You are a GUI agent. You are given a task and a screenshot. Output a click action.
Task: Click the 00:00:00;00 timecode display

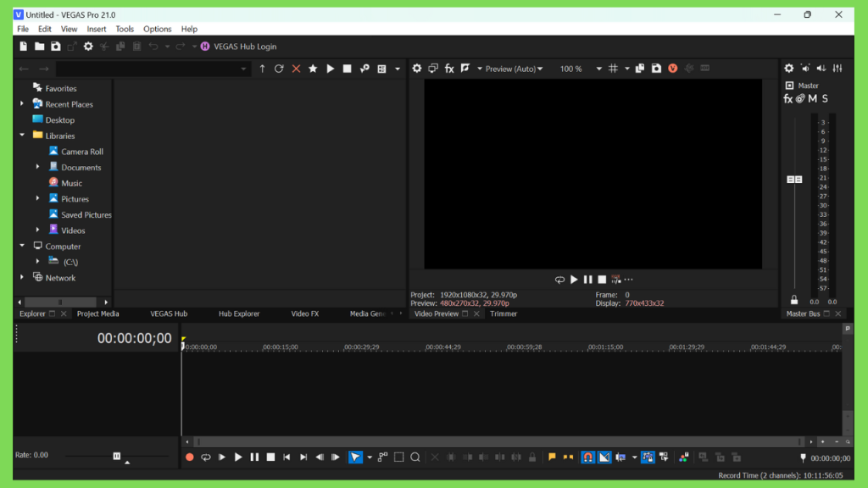(135, 338)
